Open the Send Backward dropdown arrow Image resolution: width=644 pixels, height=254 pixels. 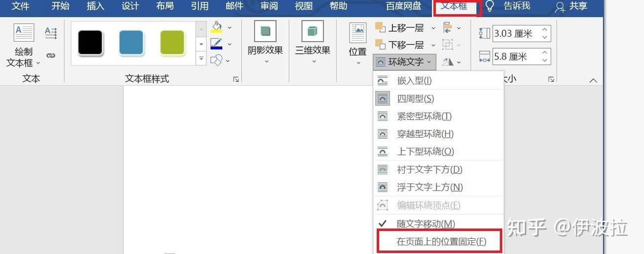click(x=433, y=45)
